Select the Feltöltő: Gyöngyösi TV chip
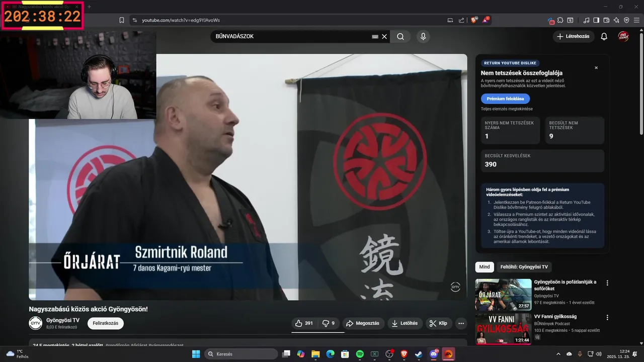Viewport: 644px width, 362px height. (523, 267)
